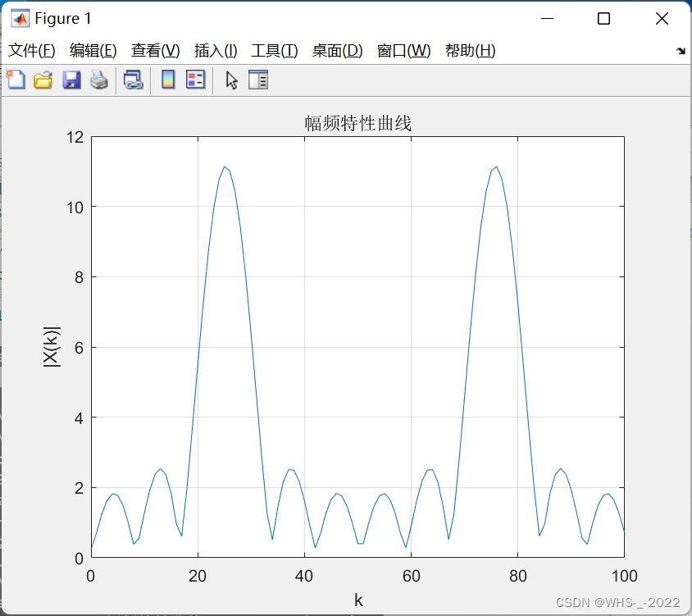
Task: Click the y-axis tick label 12
Action: tap(75, 137)
